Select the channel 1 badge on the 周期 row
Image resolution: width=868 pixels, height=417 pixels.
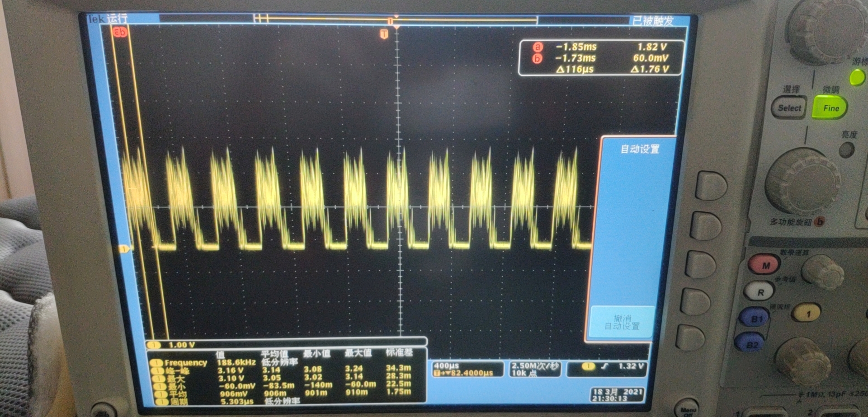[161, 402]
